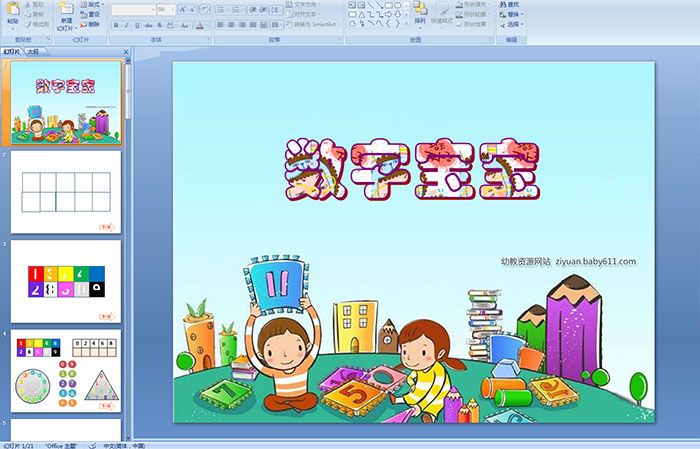Toggle Italic formatting
Screen dimensions: 700x449
(x=127, y=25)
